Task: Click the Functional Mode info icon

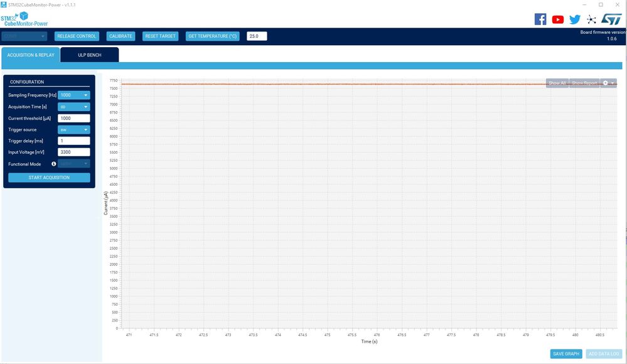Action: coord(53,164)
